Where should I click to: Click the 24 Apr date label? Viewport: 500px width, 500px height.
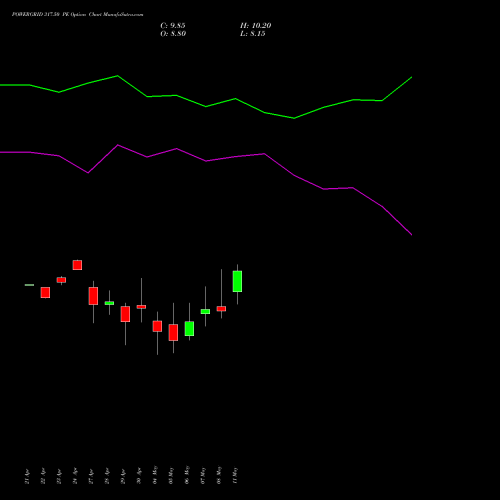pyautogui.click(x=75, y=476)
